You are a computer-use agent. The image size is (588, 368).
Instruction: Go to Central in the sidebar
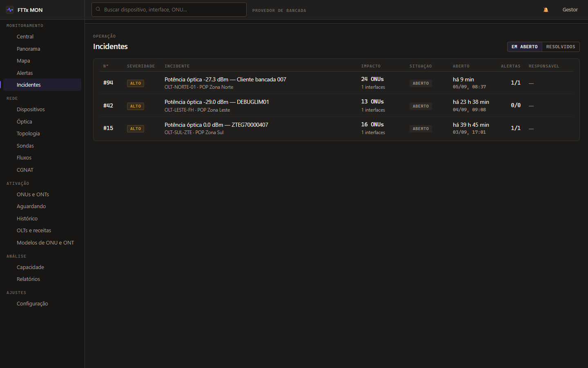coord(42,37)
